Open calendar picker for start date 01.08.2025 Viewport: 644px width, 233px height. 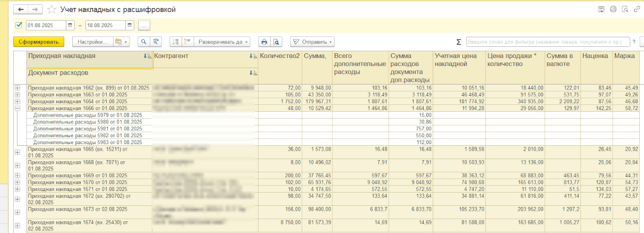[x=71, y=26]
